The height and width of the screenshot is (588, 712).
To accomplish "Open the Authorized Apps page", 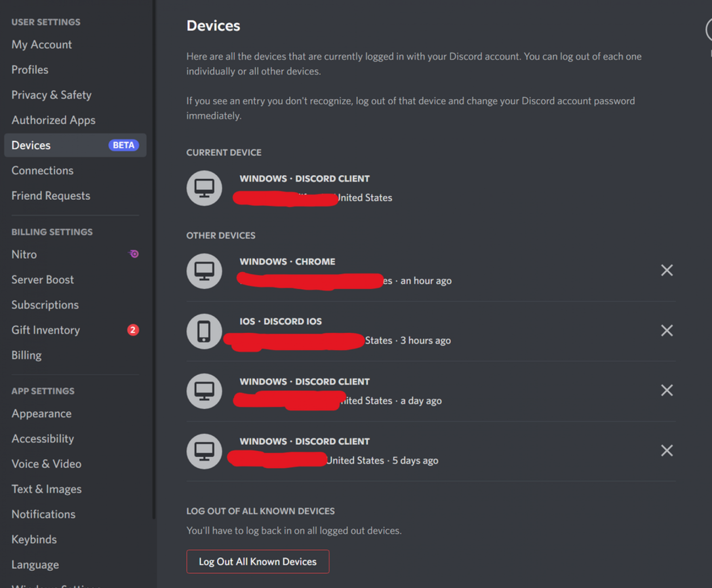I will coord(53,120).
